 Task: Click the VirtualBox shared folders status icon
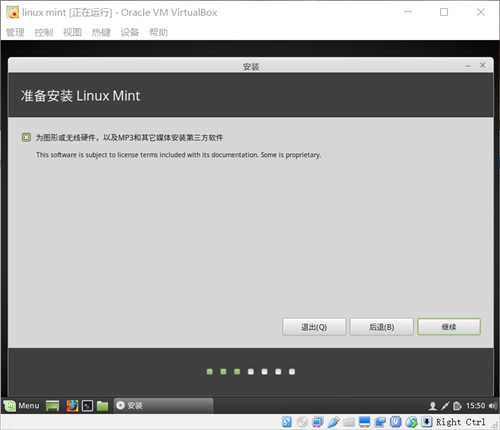[x=349, y=422]
